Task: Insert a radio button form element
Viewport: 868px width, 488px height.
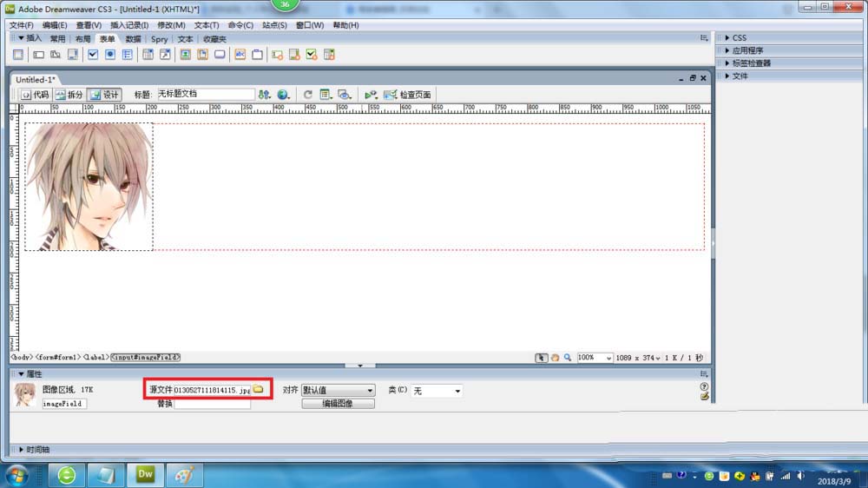Action: (110, 55)
